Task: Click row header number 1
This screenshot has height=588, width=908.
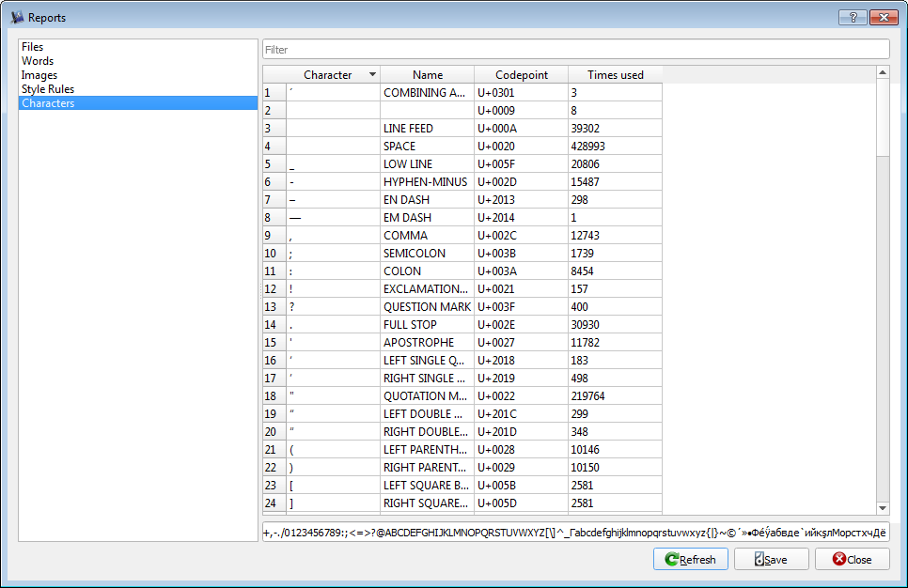Action: coord(274,93)
